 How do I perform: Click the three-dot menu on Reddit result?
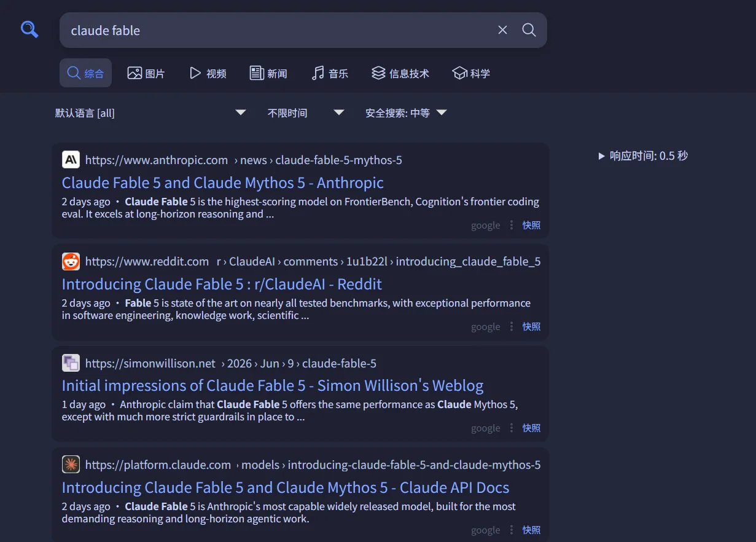pos(512,326)
